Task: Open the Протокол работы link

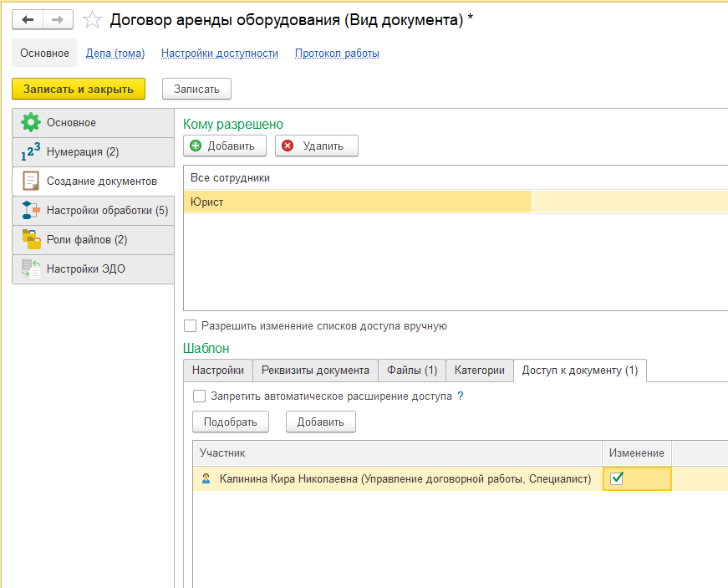Action: pyautogui.click(x=337, y=53)
